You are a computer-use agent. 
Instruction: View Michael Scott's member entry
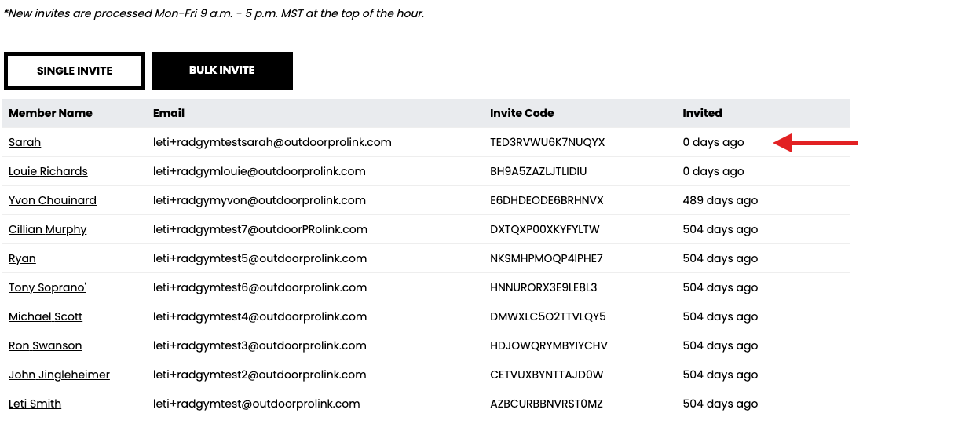click(x=46, y=316)
